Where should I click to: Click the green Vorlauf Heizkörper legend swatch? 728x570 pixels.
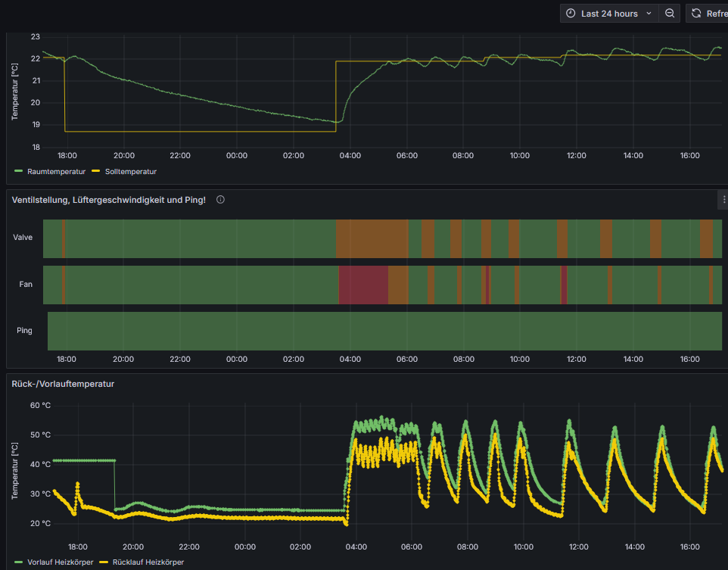pyautogui.click(x=19, y=562)
